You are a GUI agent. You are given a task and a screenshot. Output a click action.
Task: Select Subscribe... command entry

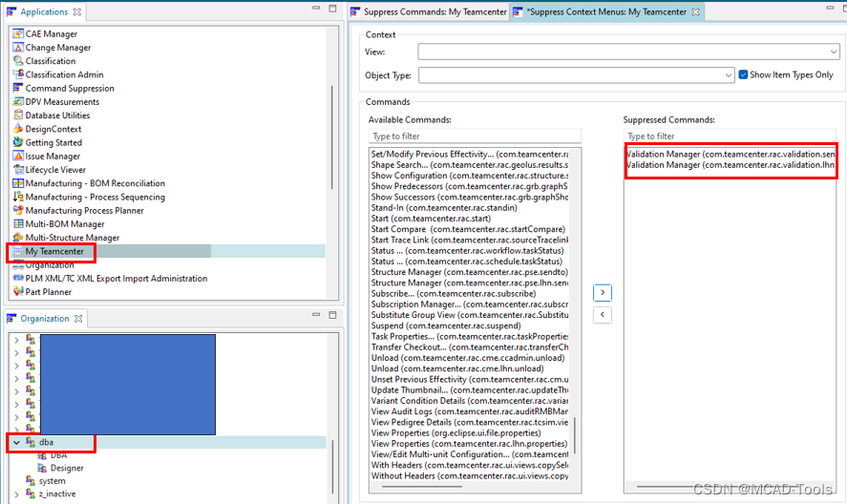454,293
